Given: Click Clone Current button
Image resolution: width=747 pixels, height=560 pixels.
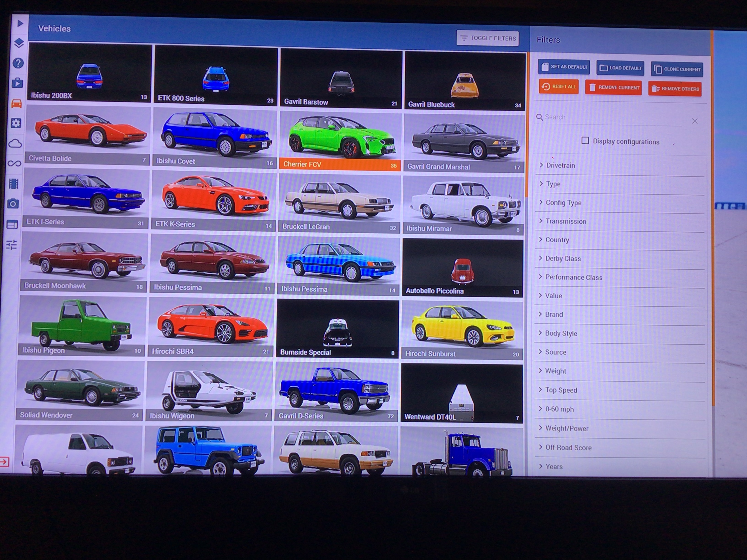Looking at the screenshot, I should (x=677, y=69).
